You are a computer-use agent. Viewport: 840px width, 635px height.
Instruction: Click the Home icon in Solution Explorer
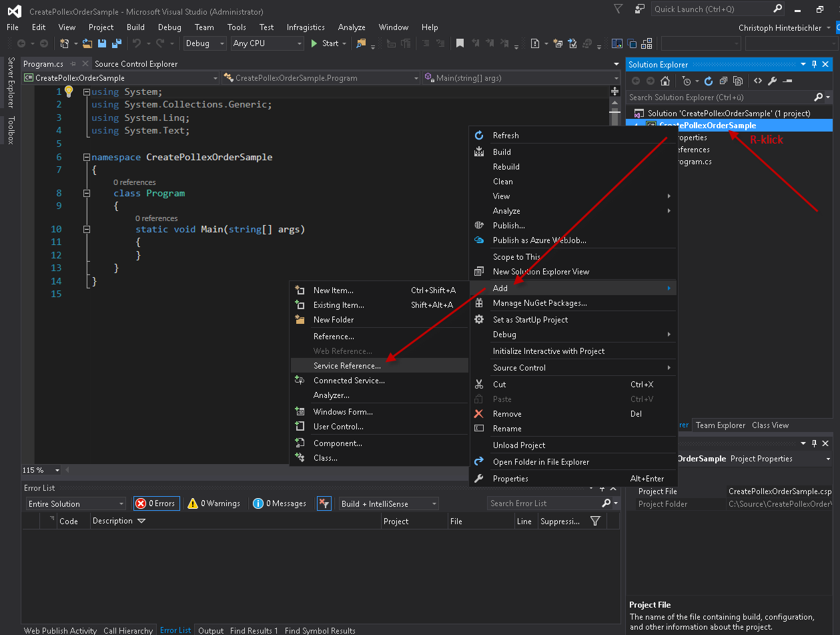click(665, 81)
